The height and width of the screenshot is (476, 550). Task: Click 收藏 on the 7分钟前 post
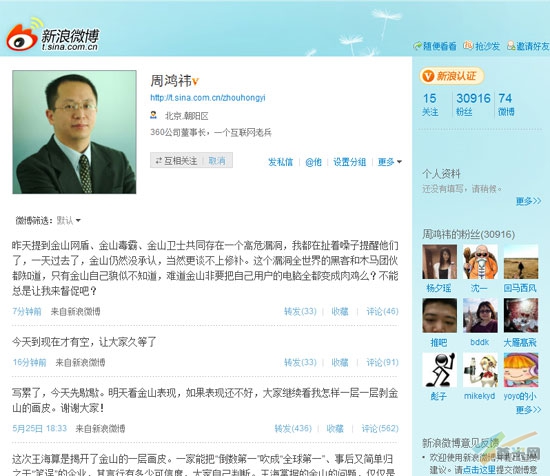point(340,311)
